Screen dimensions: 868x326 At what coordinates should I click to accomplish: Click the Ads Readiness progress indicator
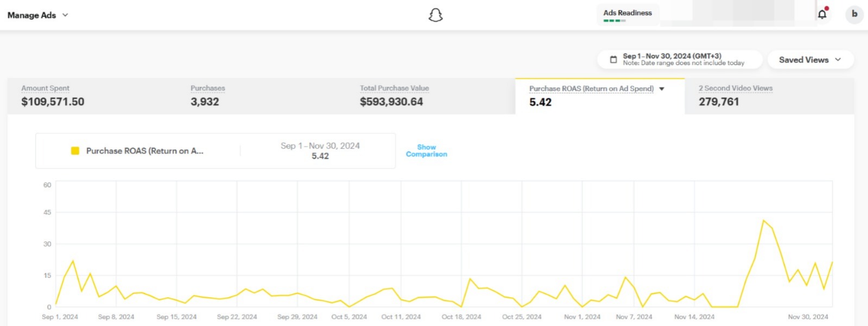614,21
